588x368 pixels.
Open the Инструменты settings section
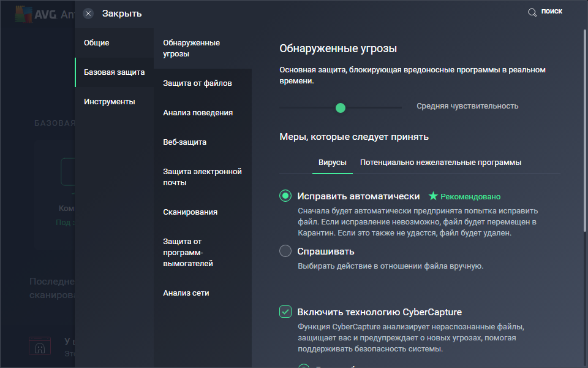[110, 102]
